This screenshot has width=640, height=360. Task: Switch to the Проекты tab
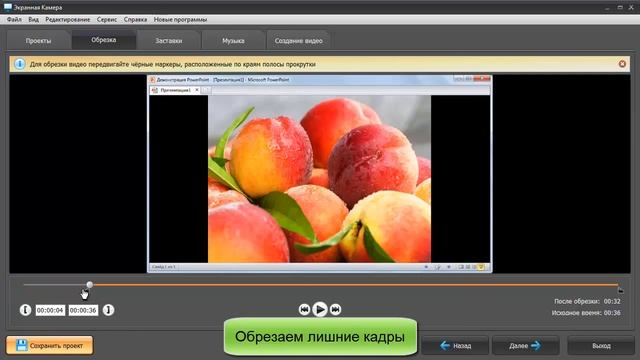tap(38, 41)
